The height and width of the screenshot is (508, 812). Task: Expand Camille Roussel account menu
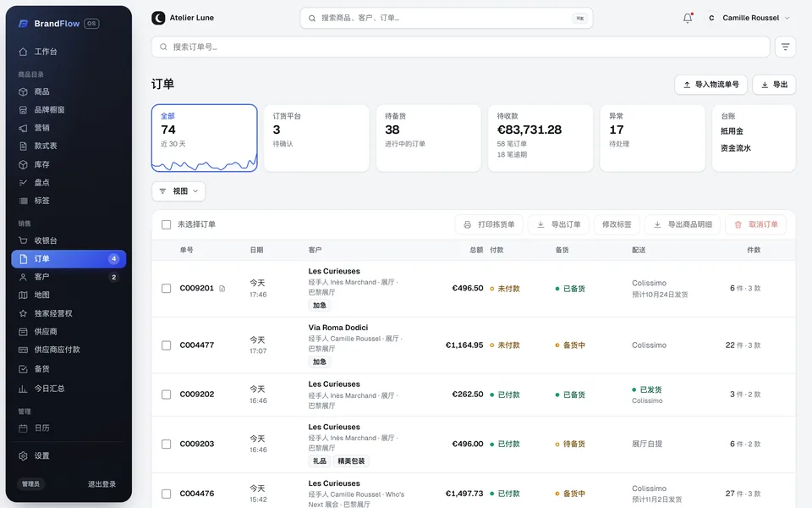[x=748, y=18]
